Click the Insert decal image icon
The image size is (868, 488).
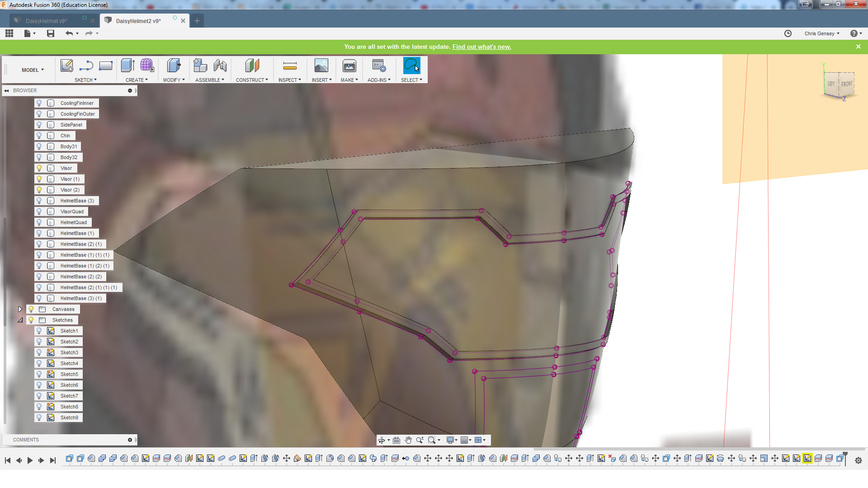click(x=321, y=66)
